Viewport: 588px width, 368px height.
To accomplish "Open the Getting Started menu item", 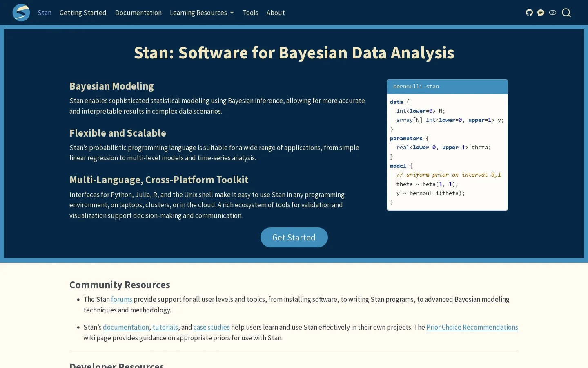I will point(83,13).
